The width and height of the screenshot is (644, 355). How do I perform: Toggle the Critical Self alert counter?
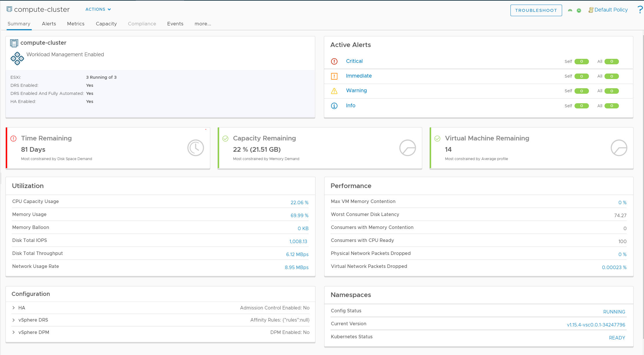pos(581,61)
